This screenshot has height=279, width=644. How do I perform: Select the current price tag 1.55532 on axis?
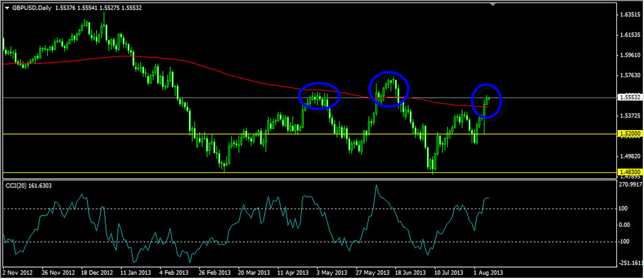pyautogui.click(x=630, y=97)
